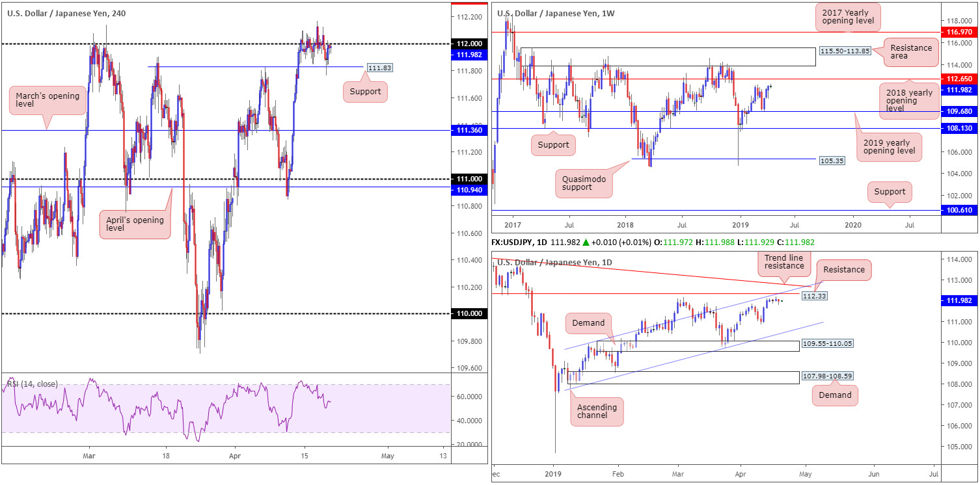Image resolution: width=980 pixels, height=485 pixels.
Task: Click the 111.360 price axis label
Action: (470, 130)
